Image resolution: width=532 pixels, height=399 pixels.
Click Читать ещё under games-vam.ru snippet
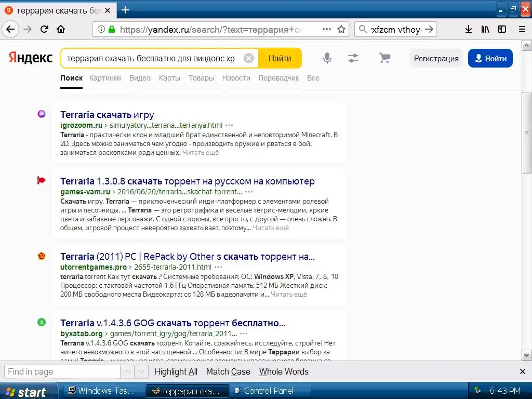(271, 228)
